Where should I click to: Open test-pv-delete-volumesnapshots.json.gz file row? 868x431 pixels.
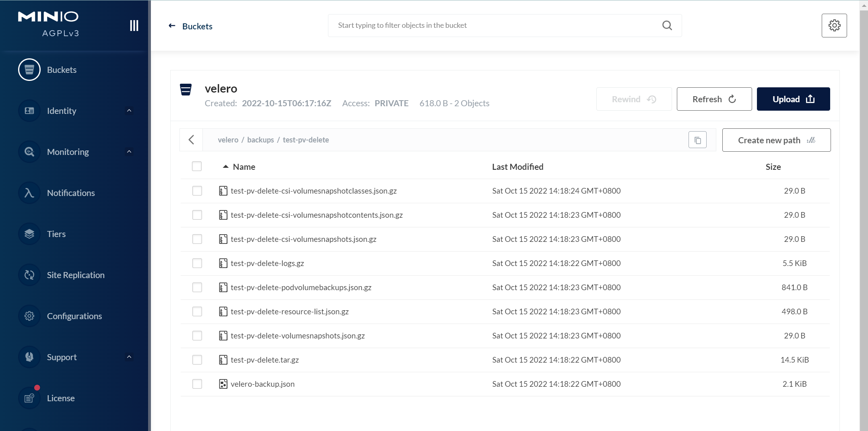[x=505, y=336]
